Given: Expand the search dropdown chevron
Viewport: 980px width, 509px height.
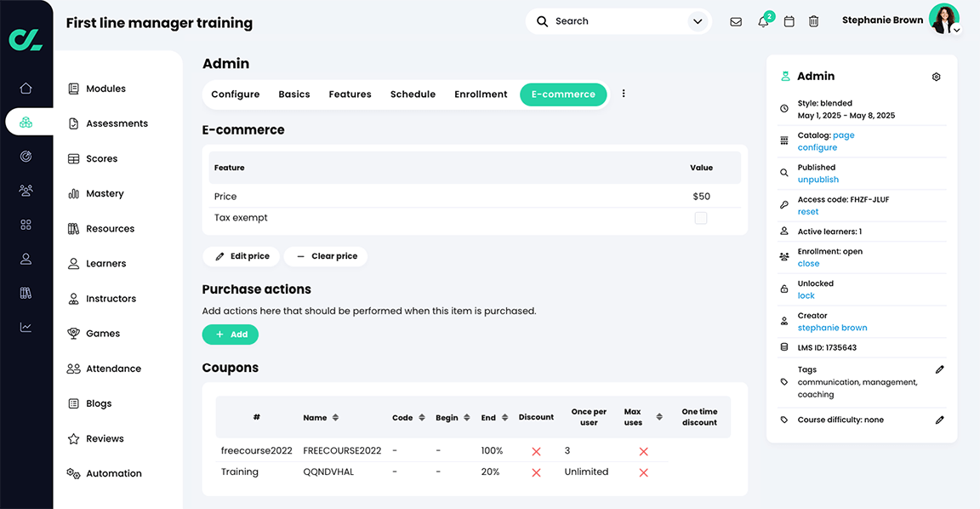Looking at the screenshot, I should tap(698, 21).
